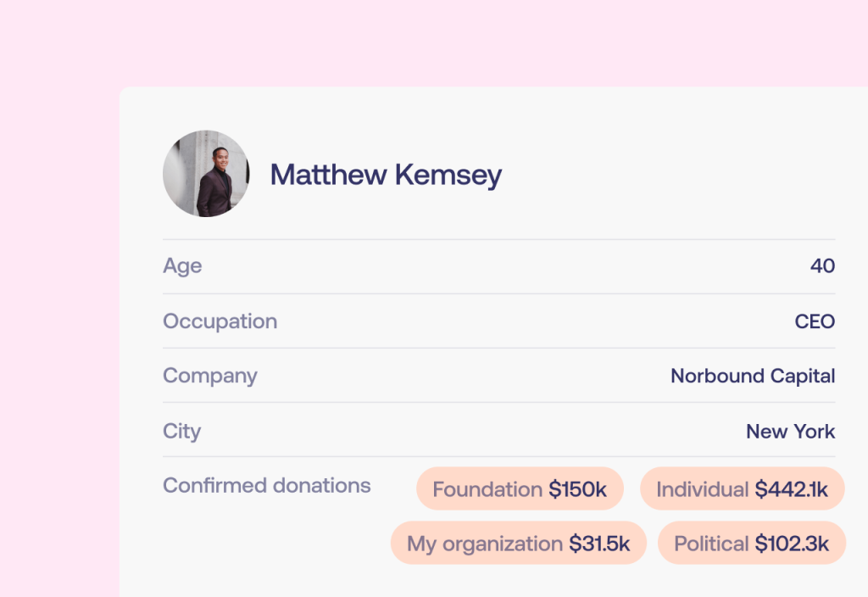Select the age value 40

(x=822, y=265)
